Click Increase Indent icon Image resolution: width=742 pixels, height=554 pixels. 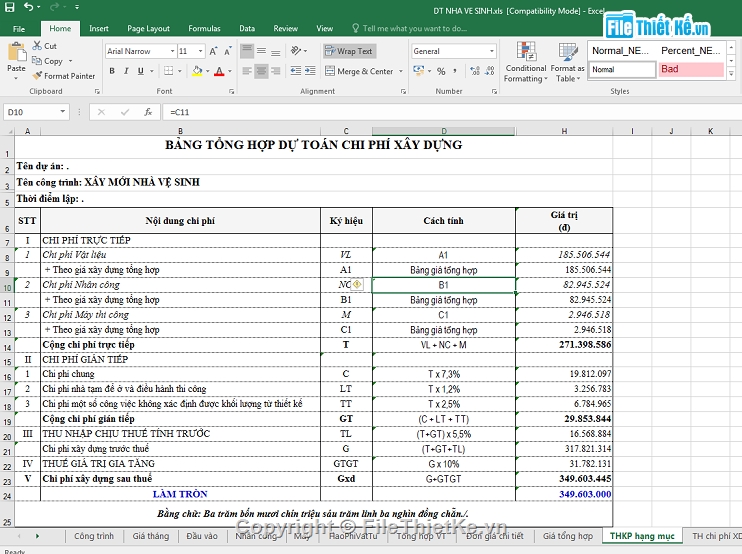pos(310,71)
